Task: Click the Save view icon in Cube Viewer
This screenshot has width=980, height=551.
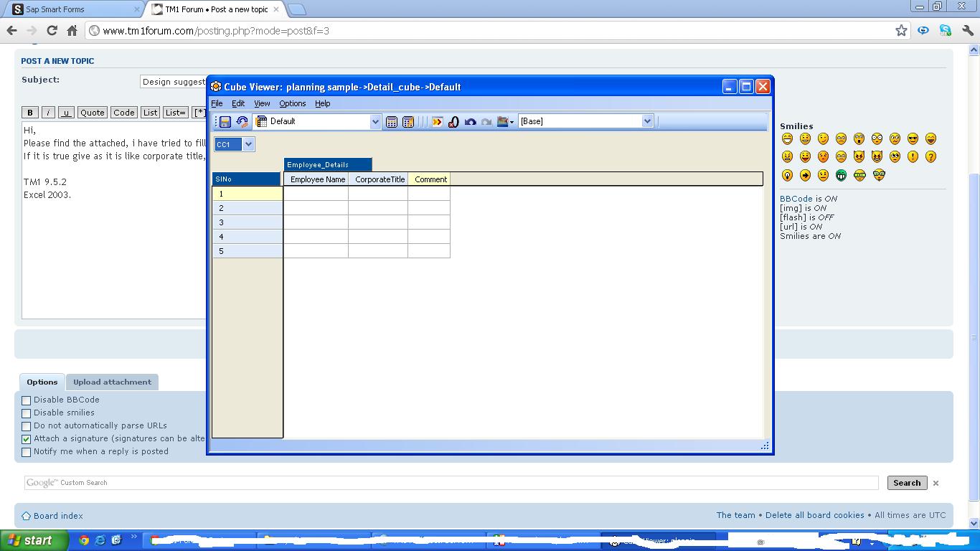Action: [x=225, y=122]
